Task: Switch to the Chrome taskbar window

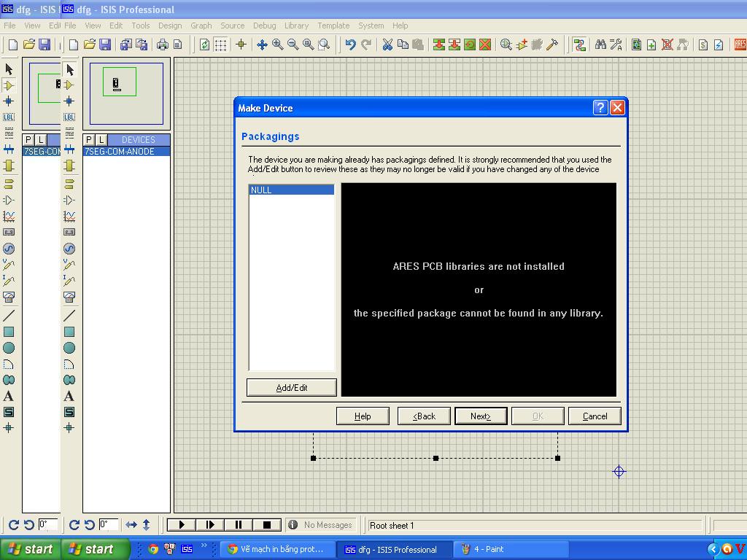Action: coord(278,549)
